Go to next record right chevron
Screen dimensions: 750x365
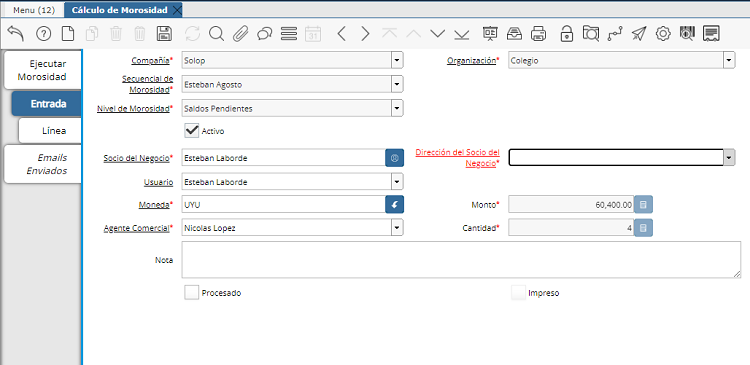click(365, 33)
